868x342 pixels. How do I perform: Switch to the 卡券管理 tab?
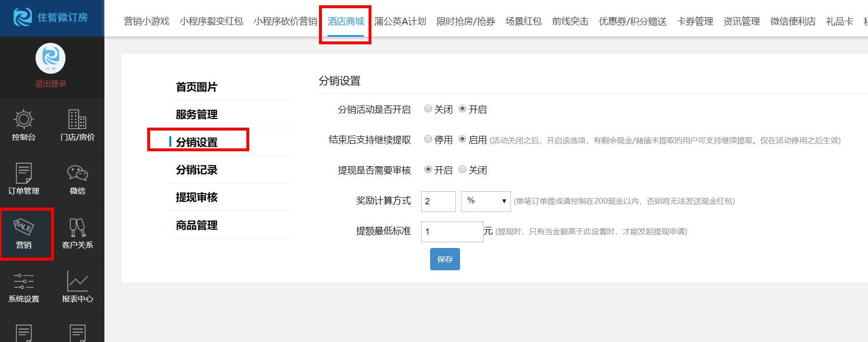point(695,22)
